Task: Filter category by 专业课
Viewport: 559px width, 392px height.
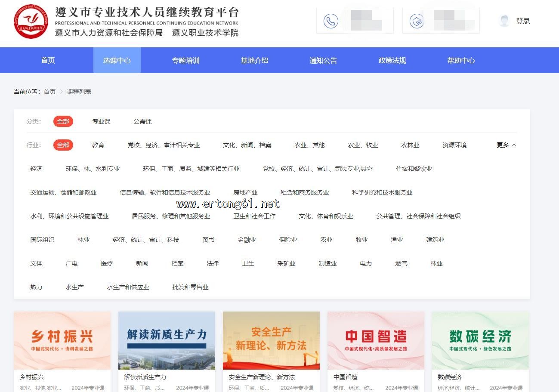Action: click(x=101, y=121)
